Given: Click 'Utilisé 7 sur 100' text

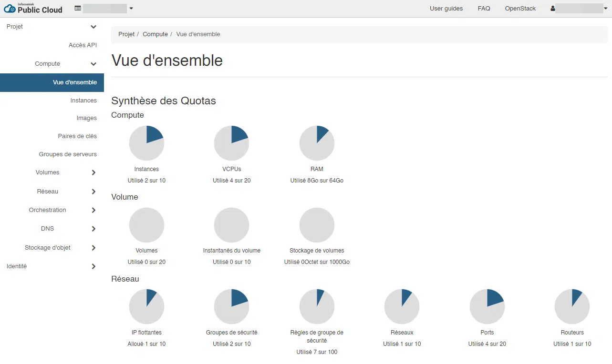Looking at the screenshot, I should (x=317, y=352).
